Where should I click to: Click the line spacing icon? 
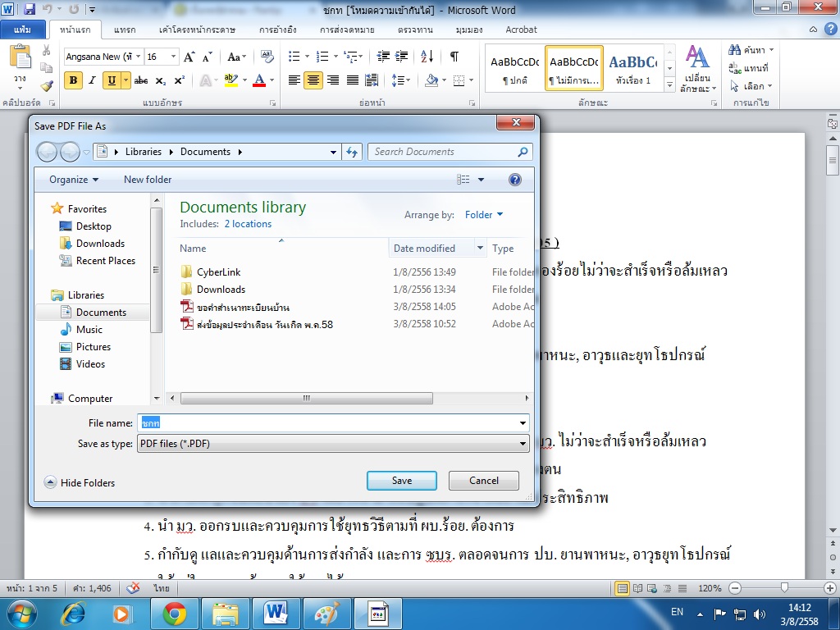(398, 80)
